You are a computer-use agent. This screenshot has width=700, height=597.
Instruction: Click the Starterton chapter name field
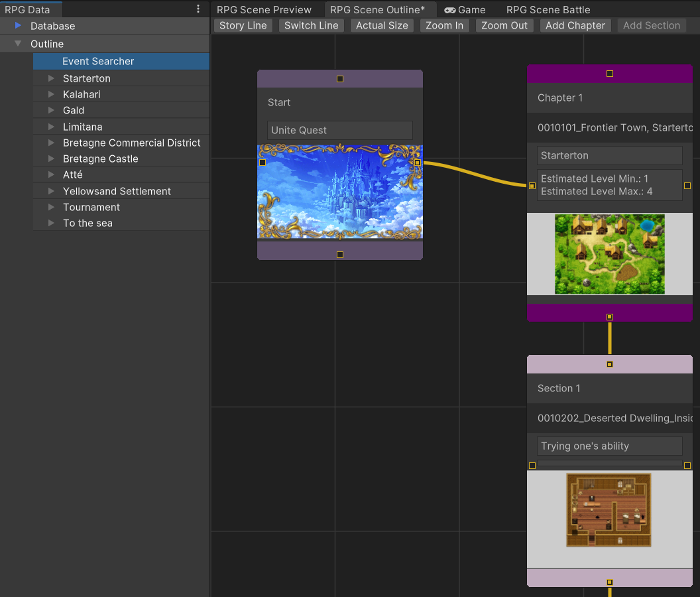[610, 155]
